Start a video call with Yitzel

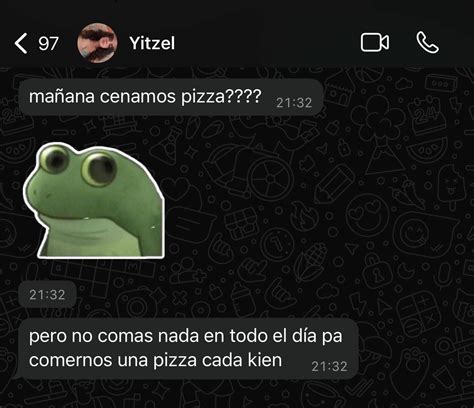point(375,43)
